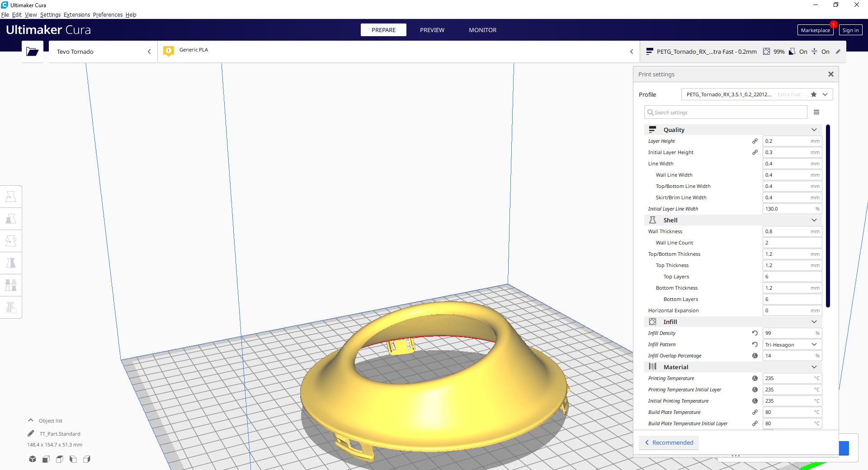Switch to front view cube icon

(x=46, y=459)
